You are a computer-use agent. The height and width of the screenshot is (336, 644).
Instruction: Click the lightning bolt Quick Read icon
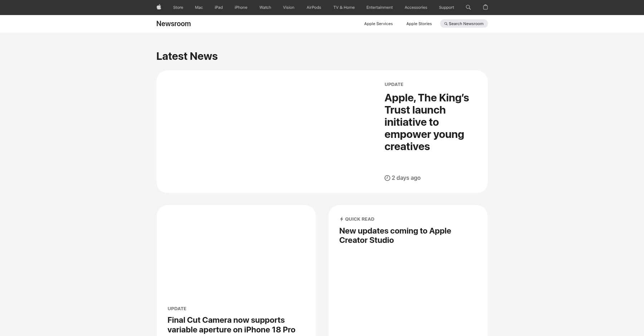point(341,219)
